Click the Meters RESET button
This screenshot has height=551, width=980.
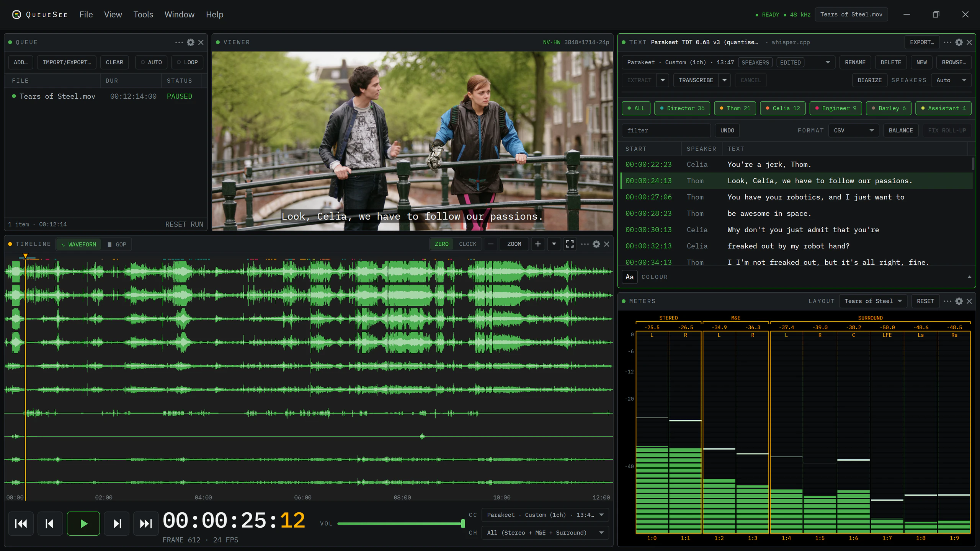point(925,302)
